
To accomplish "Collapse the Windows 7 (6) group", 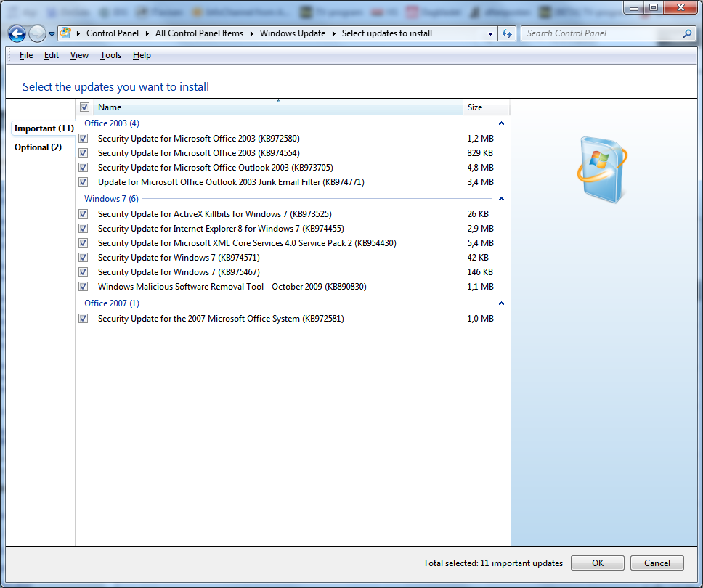I will [502, 198].
